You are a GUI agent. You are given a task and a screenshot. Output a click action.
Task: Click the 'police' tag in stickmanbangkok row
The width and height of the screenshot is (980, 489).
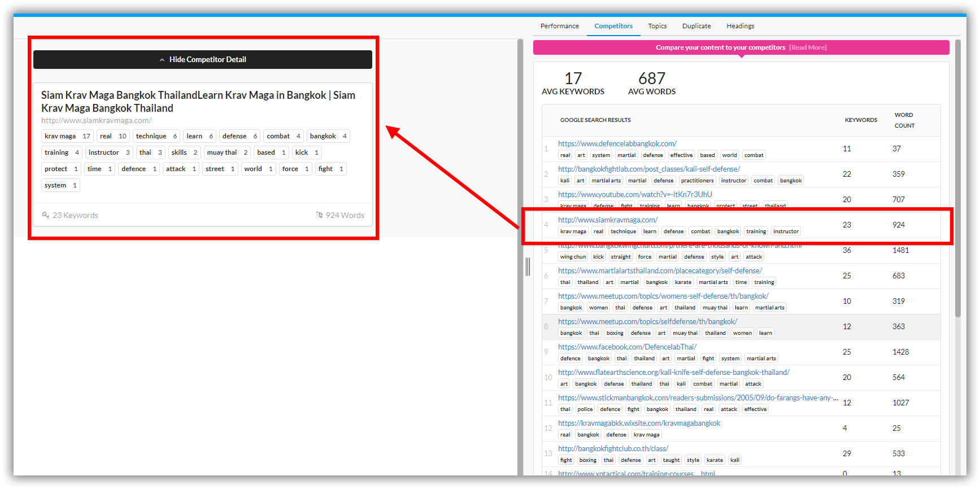pyautogui.click(x=585, y=409)
